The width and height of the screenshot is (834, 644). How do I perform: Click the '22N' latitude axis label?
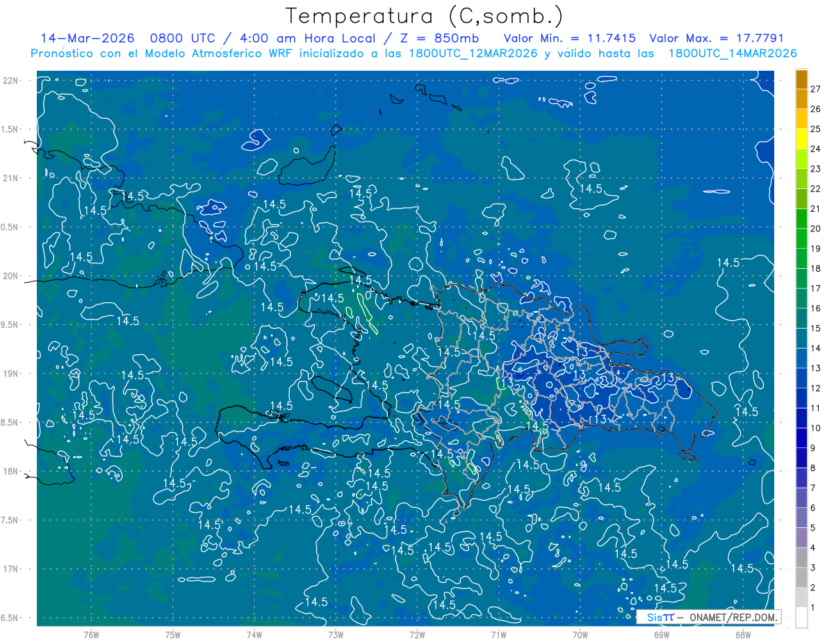(11, 81)
